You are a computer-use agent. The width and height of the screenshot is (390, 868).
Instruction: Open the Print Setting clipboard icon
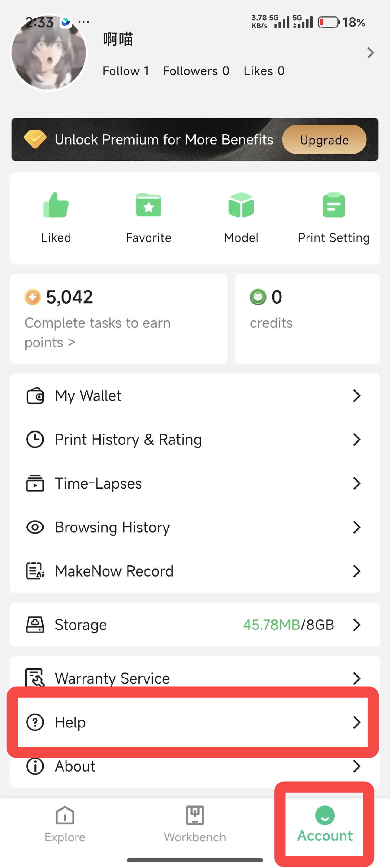334,205
